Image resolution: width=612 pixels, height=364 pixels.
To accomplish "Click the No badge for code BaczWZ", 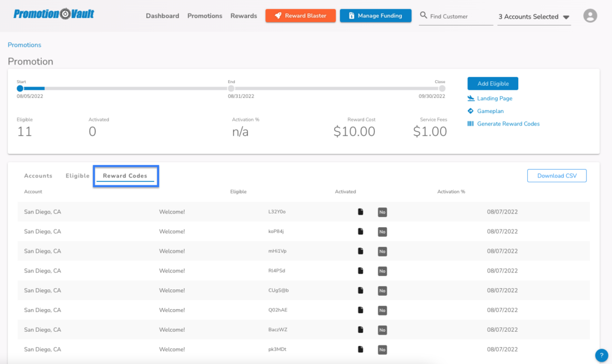I will click(x=382, y=330).
